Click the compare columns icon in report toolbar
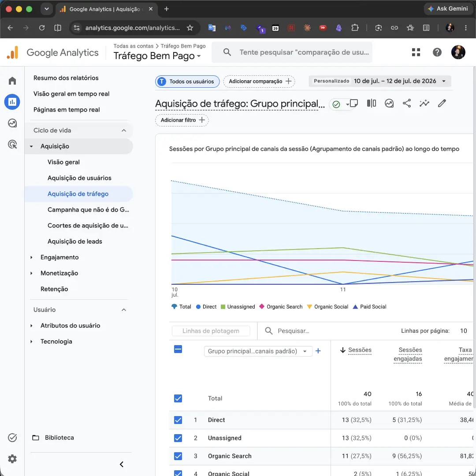The image size is (476, 476). pyautogui.click(x=371, y=103)
